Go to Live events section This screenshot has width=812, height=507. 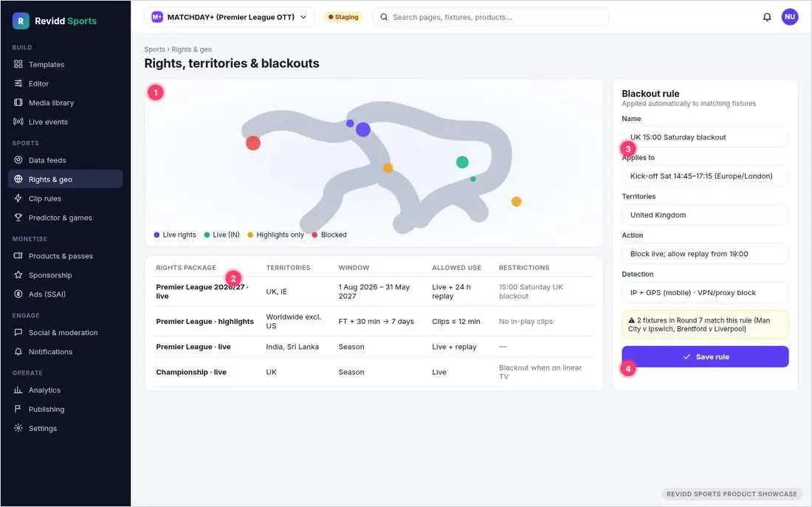pos(65,122)
